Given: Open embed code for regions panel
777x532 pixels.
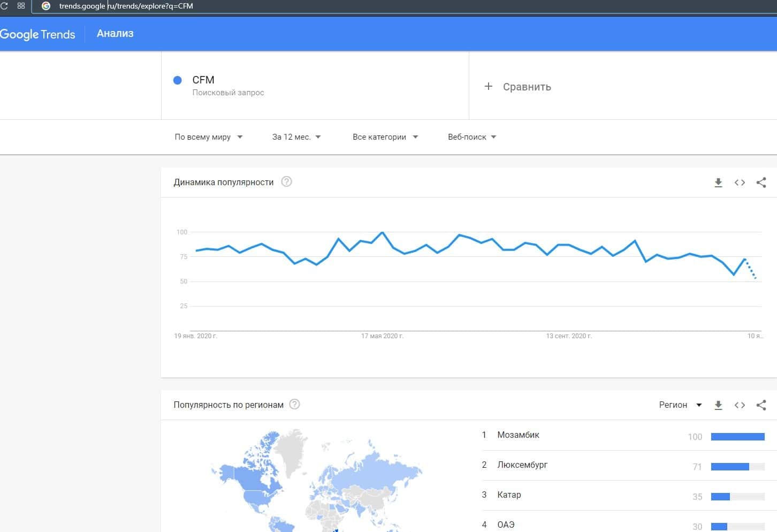Looking at the screenshot, I should pyautogui.click(x=740, y=405).
